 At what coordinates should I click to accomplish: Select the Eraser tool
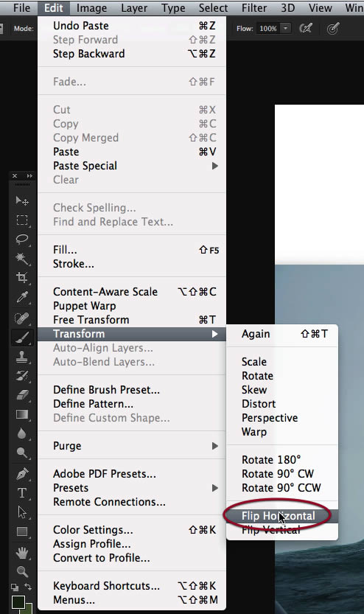(x=22, y=395)
